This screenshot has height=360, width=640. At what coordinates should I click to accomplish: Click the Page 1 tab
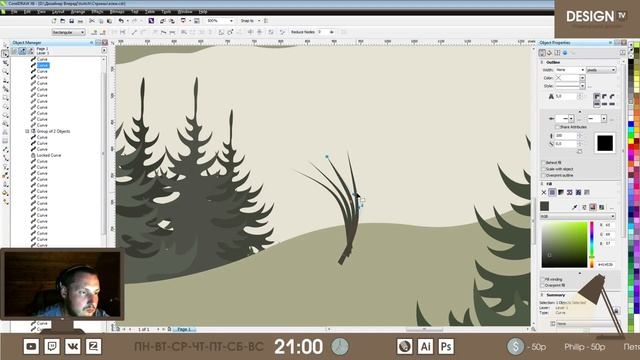[x=184, y=329]
